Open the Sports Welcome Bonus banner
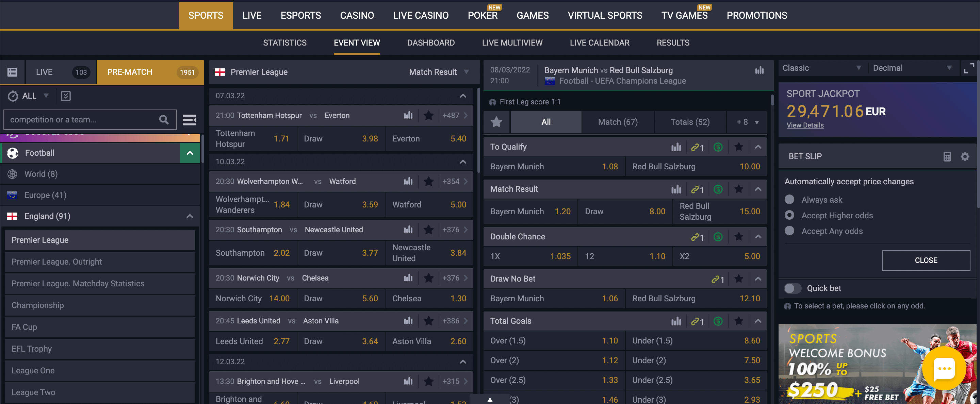This screenshot has width=980, height=404. tap(878, 364)
